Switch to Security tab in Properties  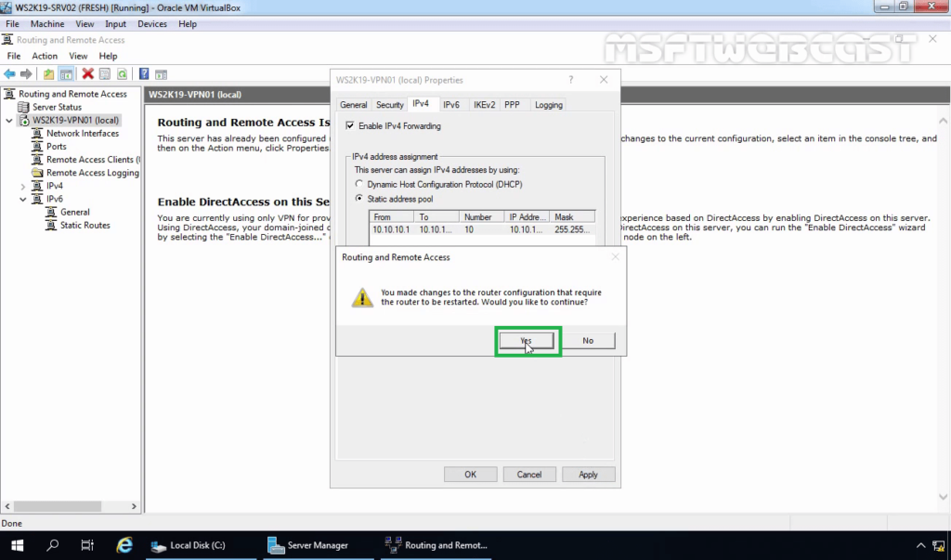389,105
